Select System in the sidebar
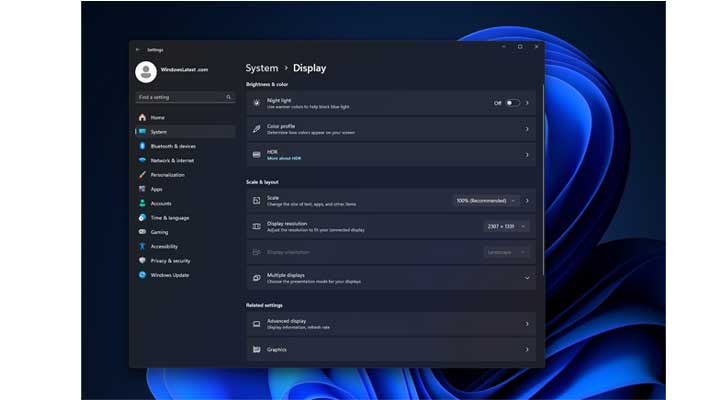Image resolution: width=720 pixels, height=400 pixels. click(186, 132)
